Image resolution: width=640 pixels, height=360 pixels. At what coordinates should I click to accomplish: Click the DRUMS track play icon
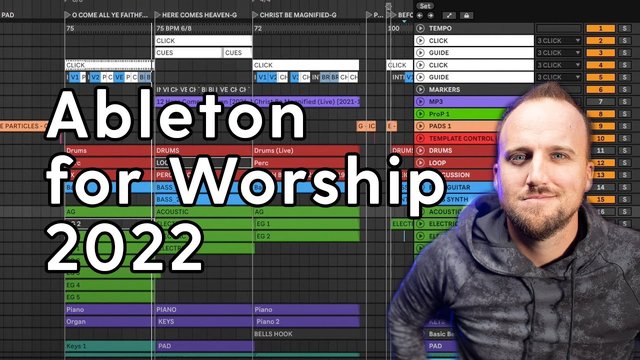coord(420,150)
